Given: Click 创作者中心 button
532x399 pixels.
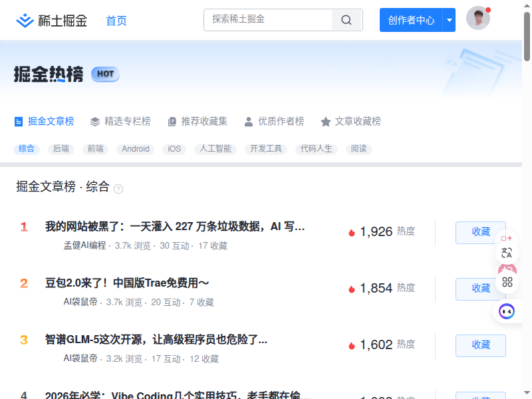Looking at the screenshot, I should (x=411, y=20).
